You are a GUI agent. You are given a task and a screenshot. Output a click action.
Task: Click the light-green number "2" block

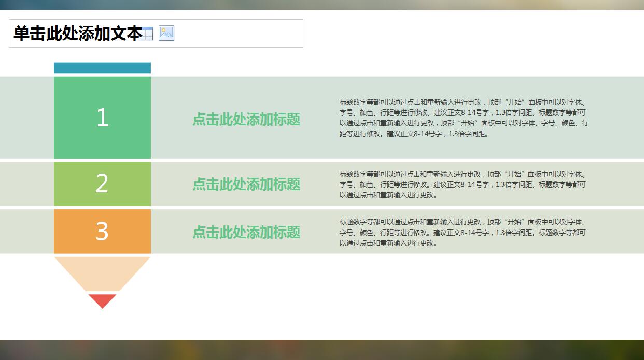tap(102, 183)
